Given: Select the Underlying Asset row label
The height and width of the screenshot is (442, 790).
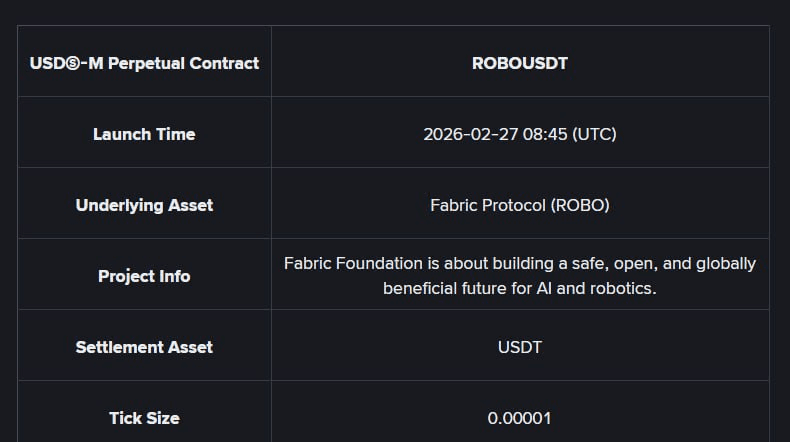Looking at the screenshot, I should click(x=144, y=205).
